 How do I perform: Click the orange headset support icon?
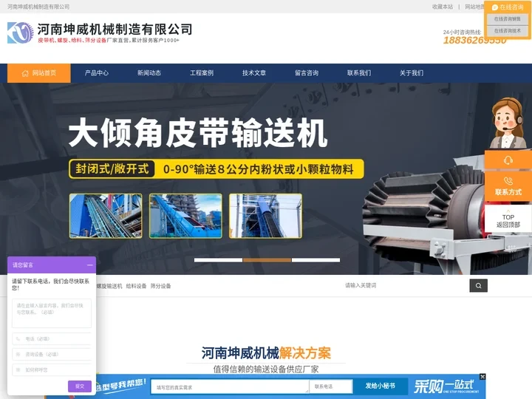[508, 160]
